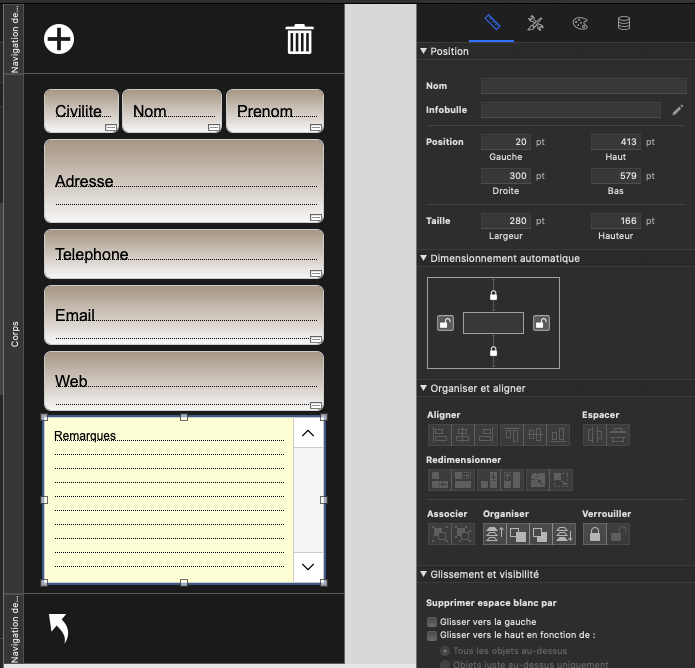Viewport: 695px width, 668px height.
Task: Click the send to back icon under Organiser
Action: point(565,535)
